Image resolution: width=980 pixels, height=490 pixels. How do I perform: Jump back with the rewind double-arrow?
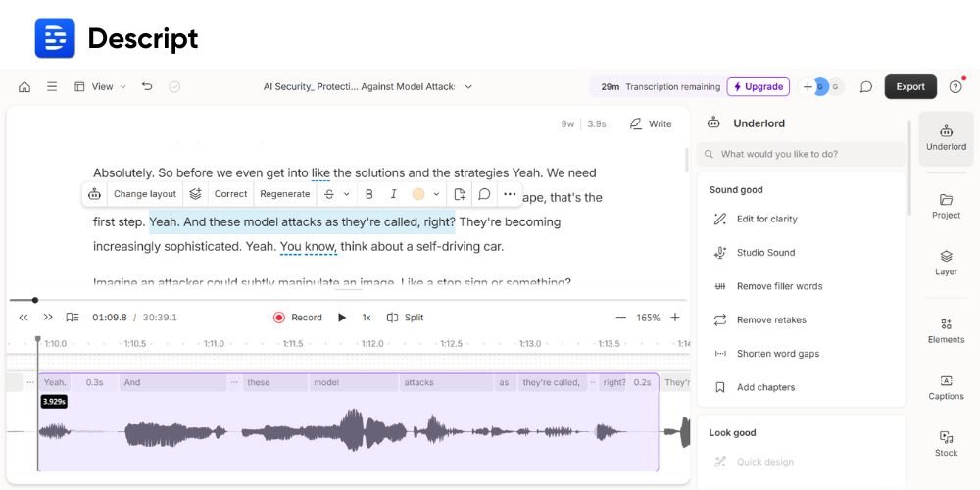click(x=24, y=318)
